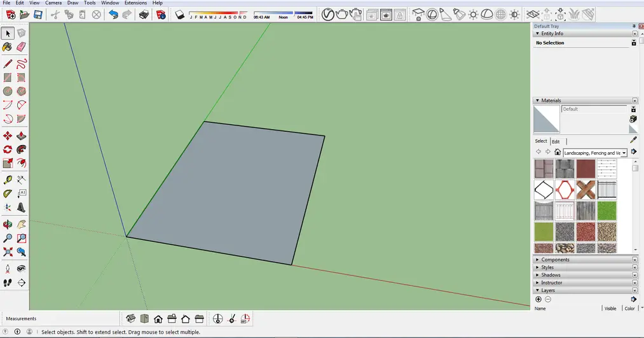This screenshot has width=644, height=338.
Task: Add a new layer plus button
Action: click(x=538, y=299)
